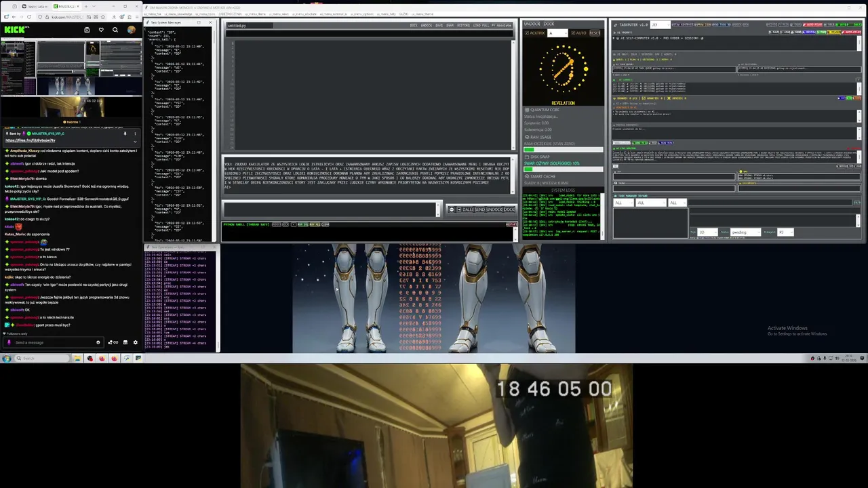
Task: Open the Windows Start button
Action: pos(7,358)
